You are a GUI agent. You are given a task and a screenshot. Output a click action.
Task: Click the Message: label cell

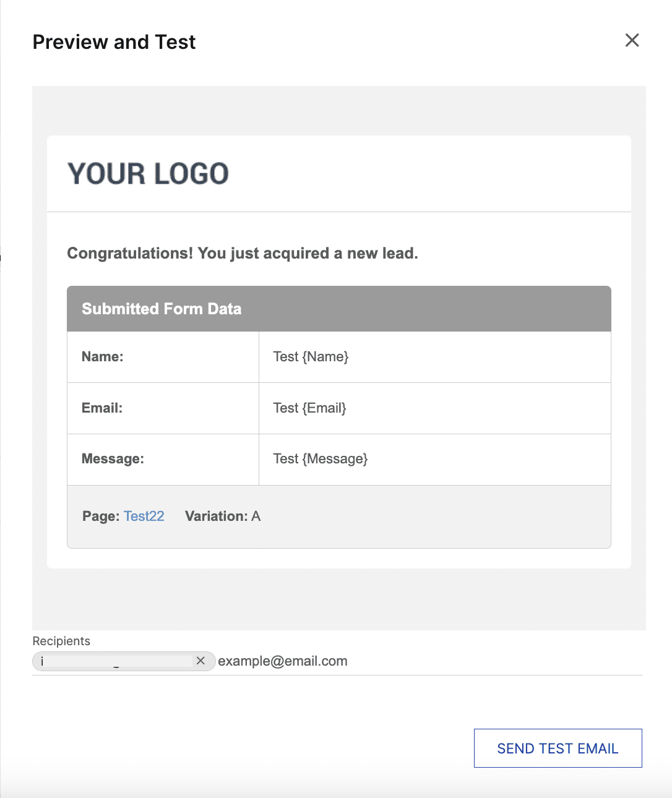(x=163, y=459)
